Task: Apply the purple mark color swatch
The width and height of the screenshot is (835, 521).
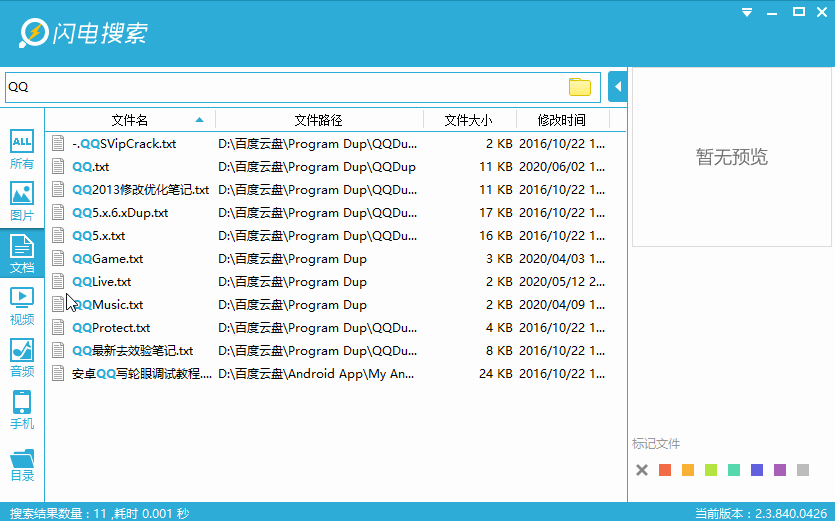Action: click(x=780, y=470)
